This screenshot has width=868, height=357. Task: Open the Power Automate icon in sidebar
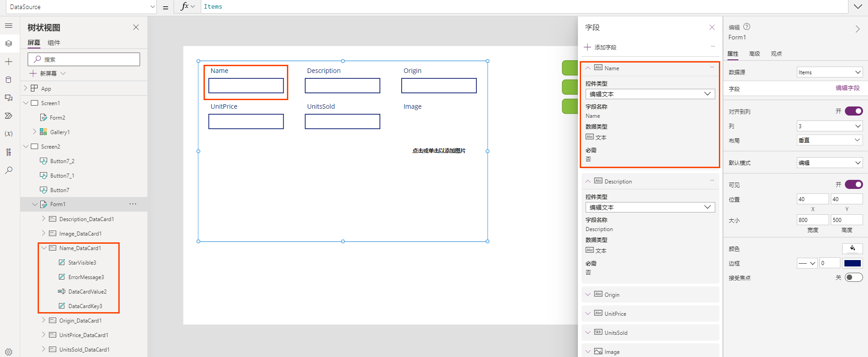pos(9,116)
